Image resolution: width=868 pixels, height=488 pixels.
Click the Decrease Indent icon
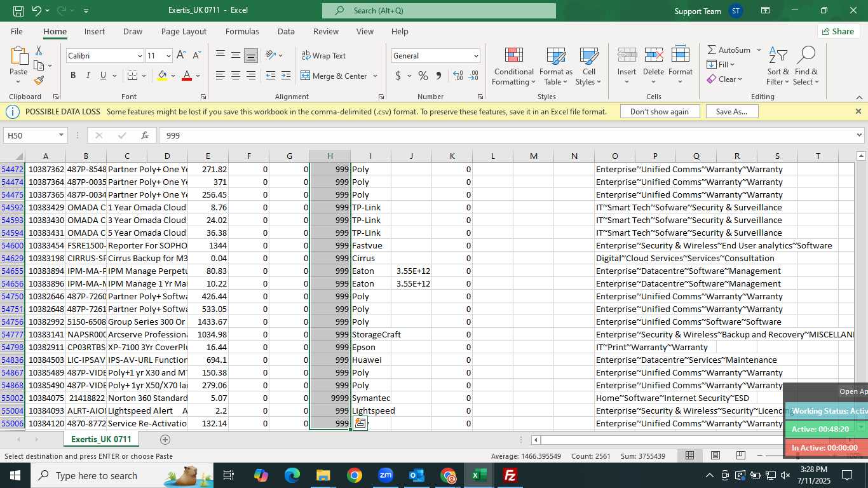tap(271, 76)
